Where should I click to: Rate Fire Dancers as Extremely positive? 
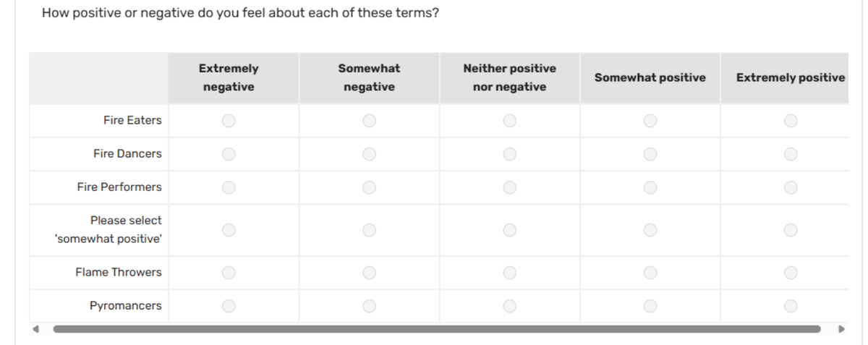790,154
